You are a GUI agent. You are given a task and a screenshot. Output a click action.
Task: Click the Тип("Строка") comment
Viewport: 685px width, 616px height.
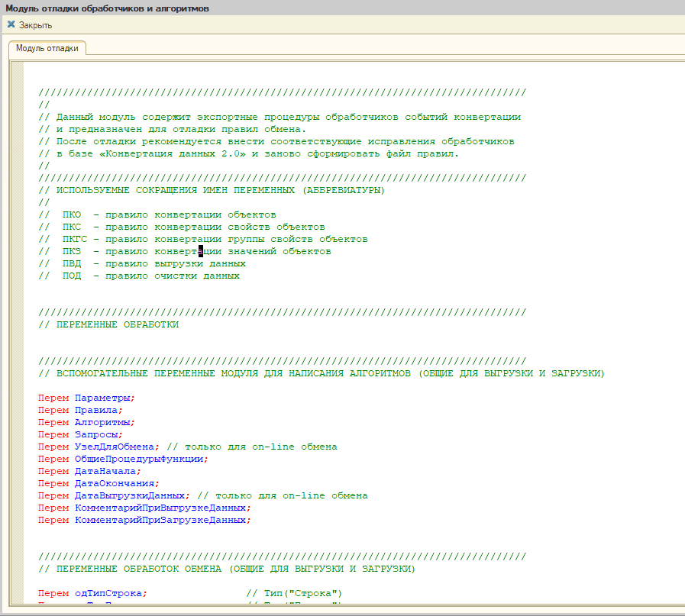[x=294, y=594]
